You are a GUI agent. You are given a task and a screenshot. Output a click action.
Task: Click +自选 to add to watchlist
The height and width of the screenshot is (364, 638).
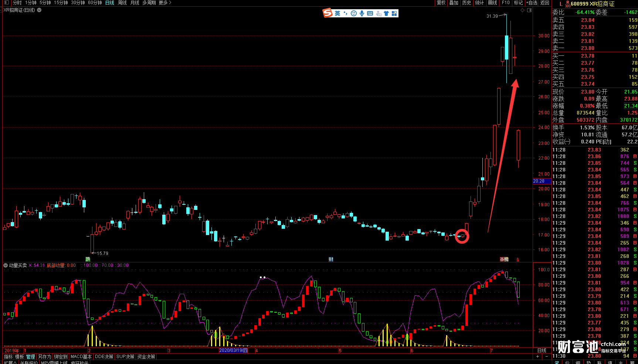pyautogui.click(x=532, y=3)
